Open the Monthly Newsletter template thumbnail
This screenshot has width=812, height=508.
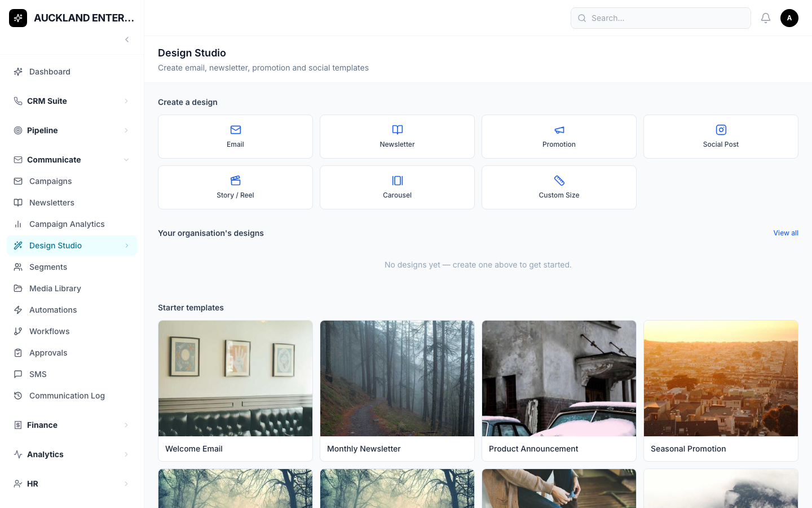[x=397, y=378]
